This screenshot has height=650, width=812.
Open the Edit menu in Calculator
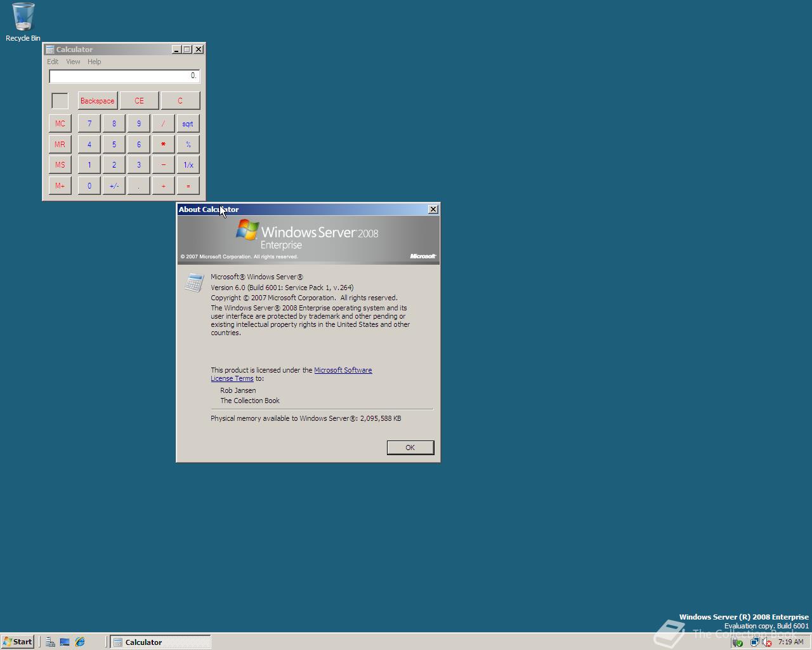point(53,62)
